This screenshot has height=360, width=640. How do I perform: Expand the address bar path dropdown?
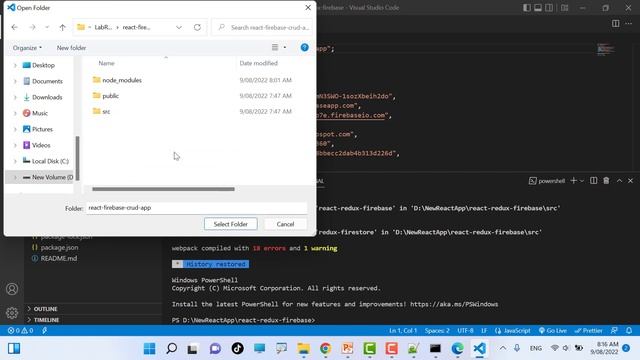click(x=179, y=27)
